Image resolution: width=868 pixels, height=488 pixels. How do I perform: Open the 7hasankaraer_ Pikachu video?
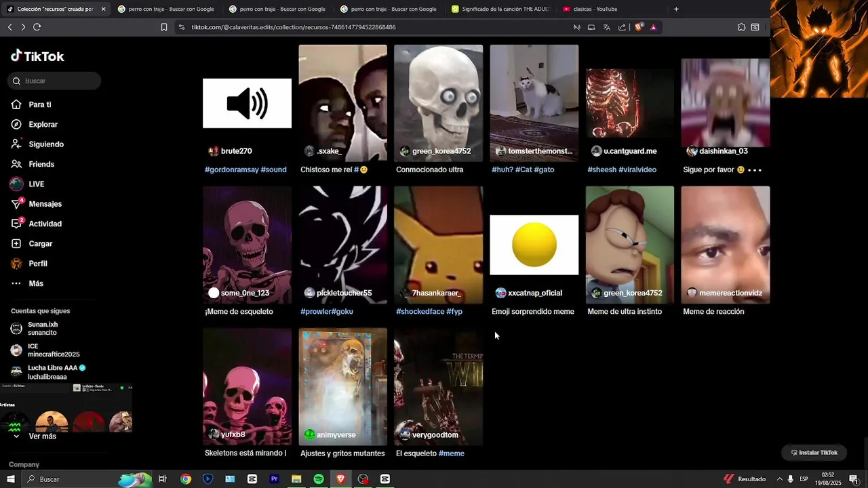click(x=438, y=245)
